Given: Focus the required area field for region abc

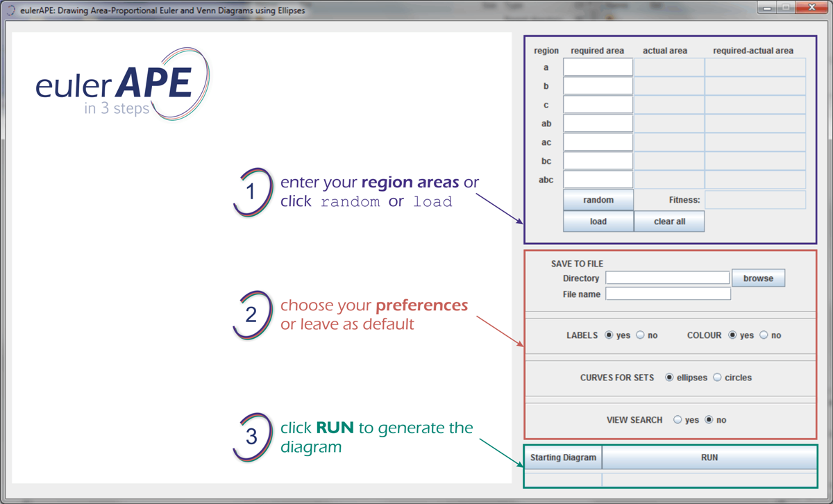Looking at the screenshot, I should 598,180.
